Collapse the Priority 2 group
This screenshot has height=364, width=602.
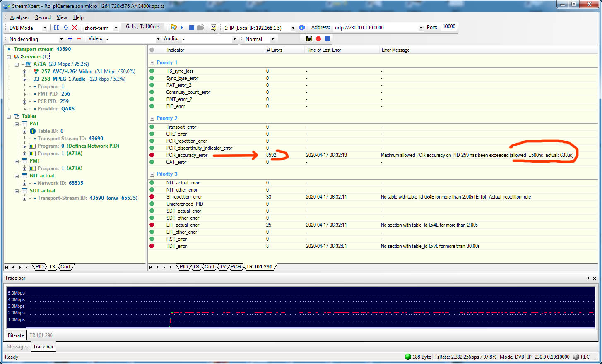(152, 119)
